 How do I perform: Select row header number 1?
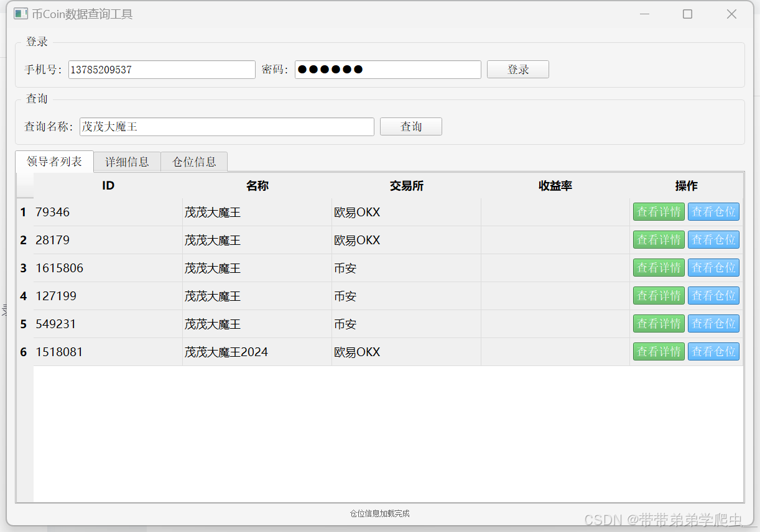point(24,213)
